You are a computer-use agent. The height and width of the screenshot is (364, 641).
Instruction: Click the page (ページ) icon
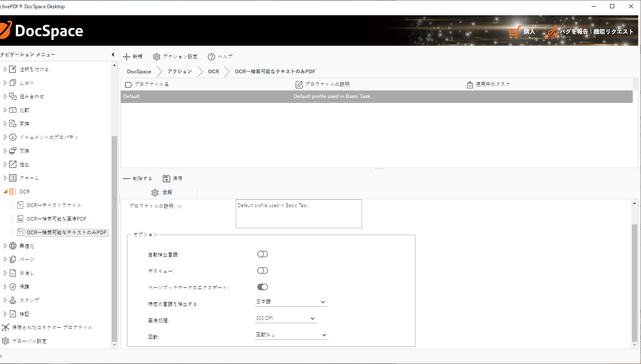point(13,259)
